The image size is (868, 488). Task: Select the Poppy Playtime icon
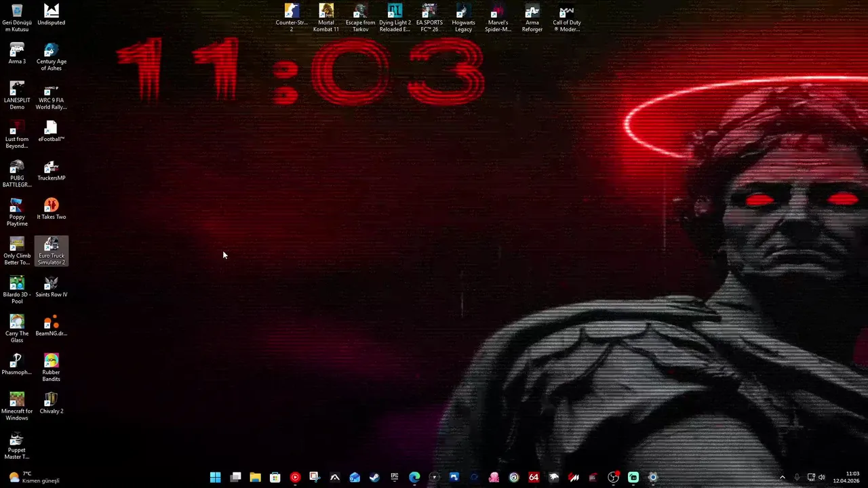pos(17,212)
